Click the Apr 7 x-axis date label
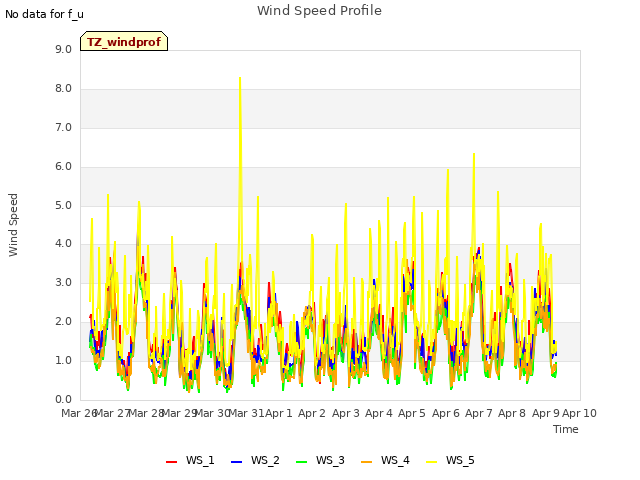Image resolution: width=640 pixels, height=480 pixels. 479,413
